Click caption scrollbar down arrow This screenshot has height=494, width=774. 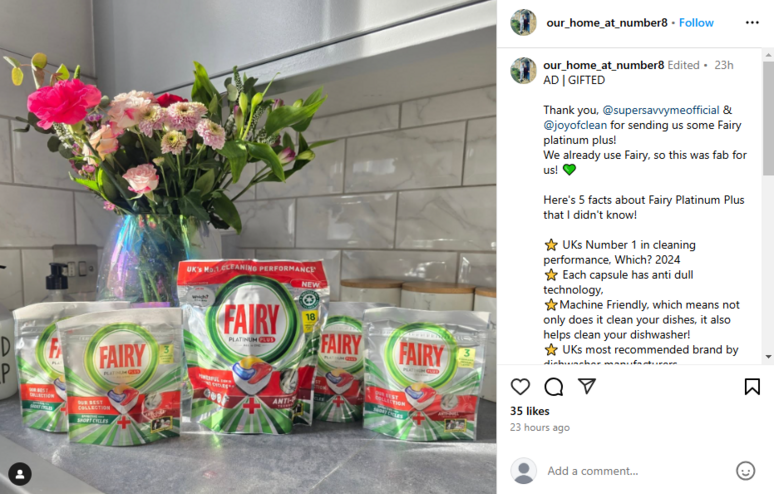769,356
